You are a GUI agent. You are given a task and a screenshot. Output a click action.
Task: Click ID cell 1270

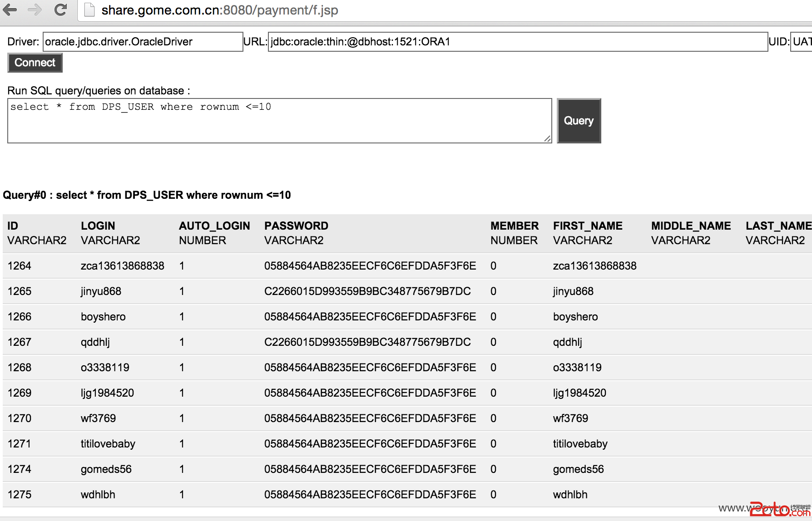pos(20,418)
